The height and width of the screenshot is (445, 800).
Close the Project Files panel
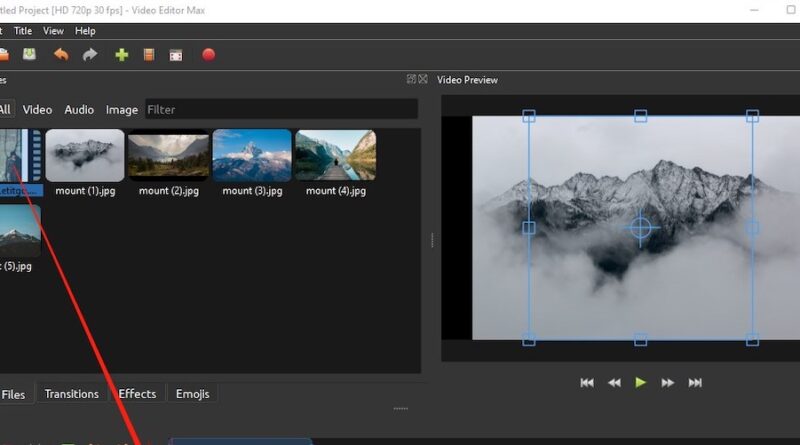[x=423, y=79]
